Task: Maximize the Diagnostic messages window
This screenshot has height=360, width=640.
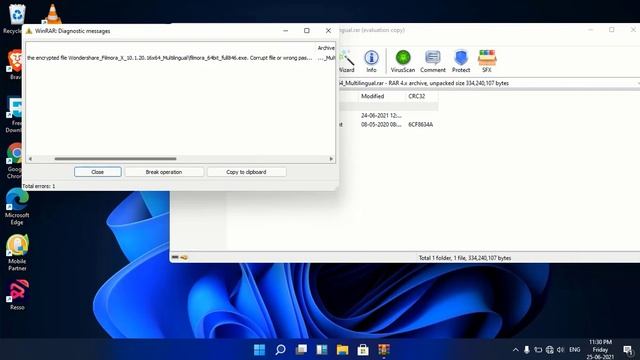Action: point(307,31)
